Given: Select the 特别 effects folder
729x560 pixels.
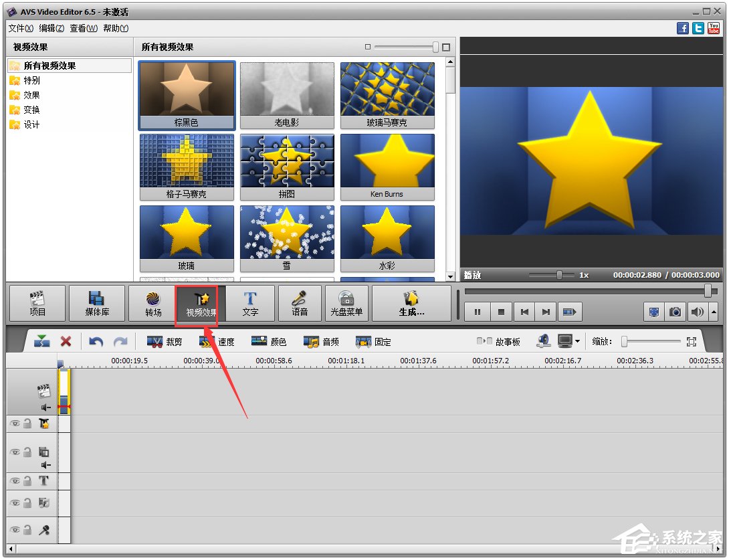Looking at the screenshot, I should tap(31, 80).
